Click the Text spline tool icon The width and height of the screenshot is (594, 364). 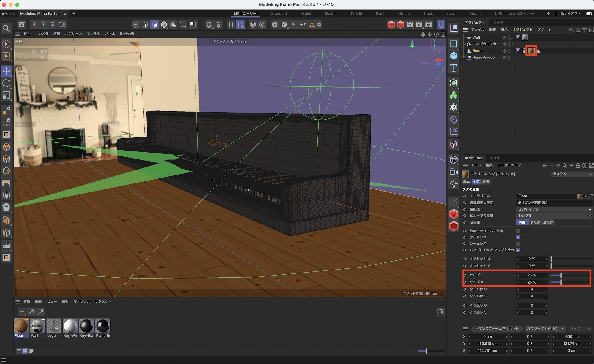point(454,68)
